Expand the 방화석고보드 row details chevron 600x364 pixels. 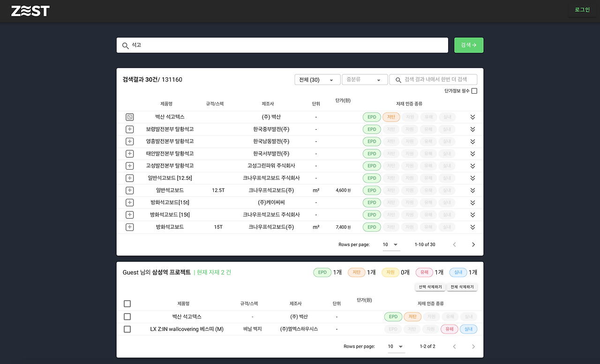(472, 227)
